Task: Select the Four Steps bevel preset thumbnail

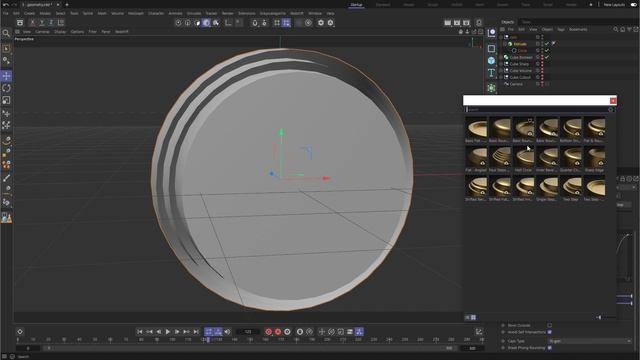Action: point(500,158)
